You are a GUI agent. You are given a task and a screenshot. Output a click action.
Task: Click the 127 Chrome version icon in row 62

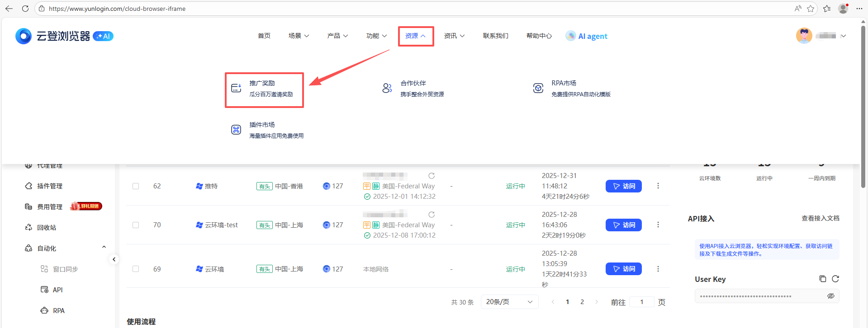(326, 186)
